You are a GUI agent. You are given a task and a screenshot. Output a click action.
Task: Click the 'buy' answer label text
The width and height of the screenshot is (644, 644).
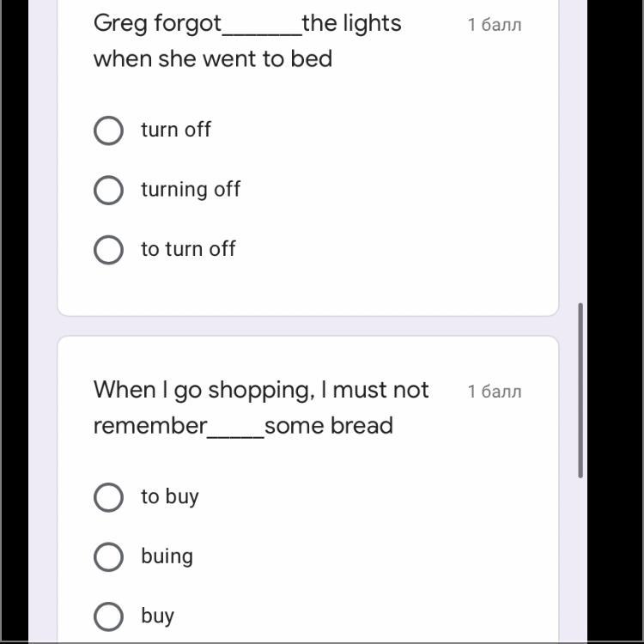tap(158, 616)
